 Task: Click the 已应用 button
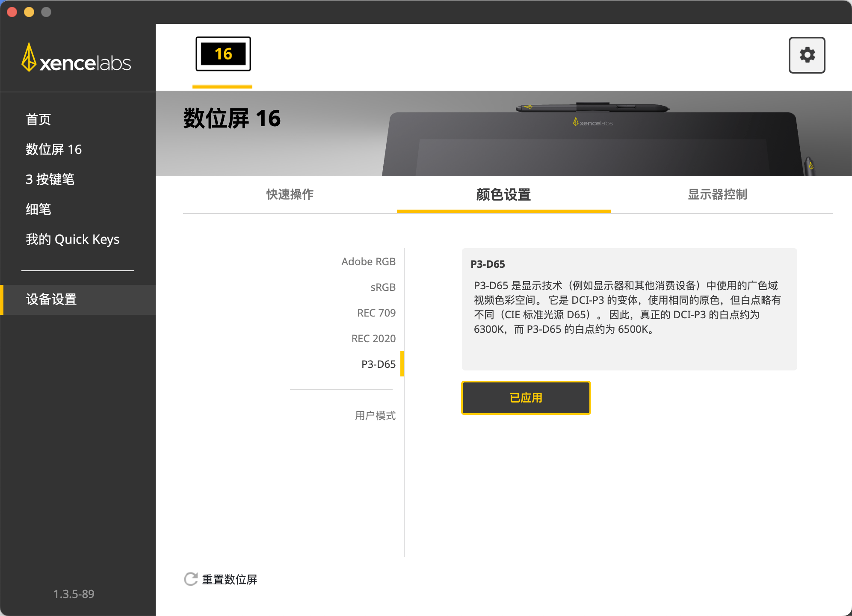526,398
